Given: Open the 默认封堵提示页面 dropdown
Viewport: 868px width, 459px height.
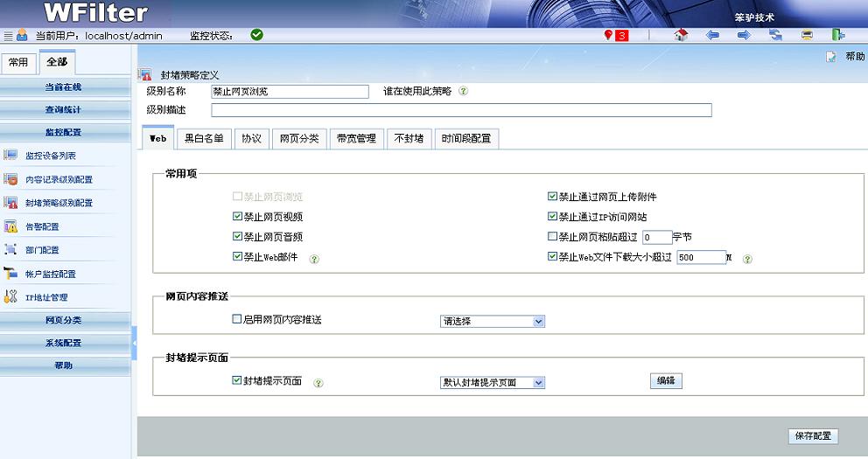Looking at the screenshot, I should pyautogui.click(x=492, y=383).
